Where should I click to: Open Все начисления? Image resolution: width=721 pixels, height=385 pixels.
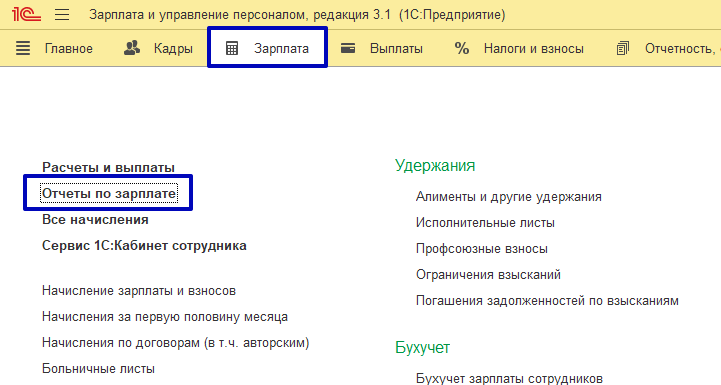[x=95, y=219]
